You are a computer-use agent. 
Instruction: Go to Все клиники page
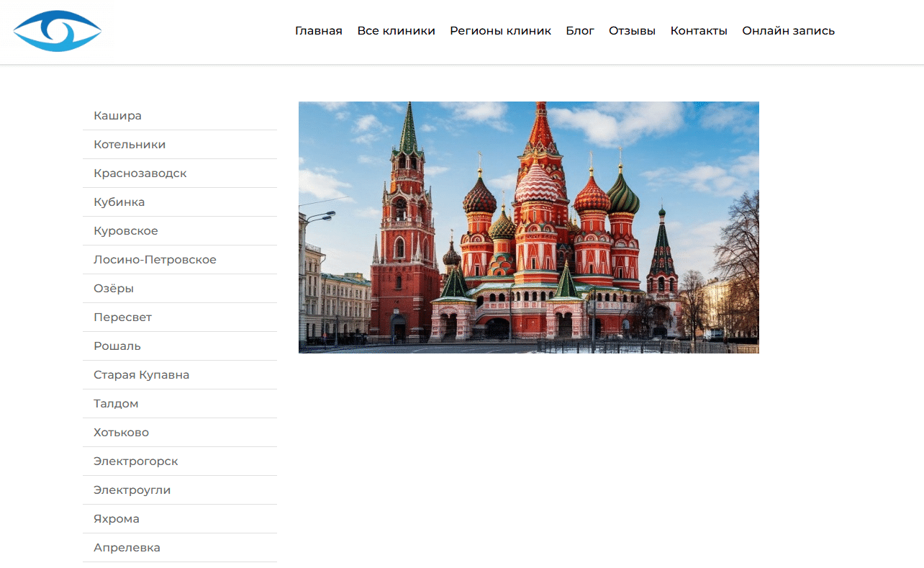[x=396, y=31]
